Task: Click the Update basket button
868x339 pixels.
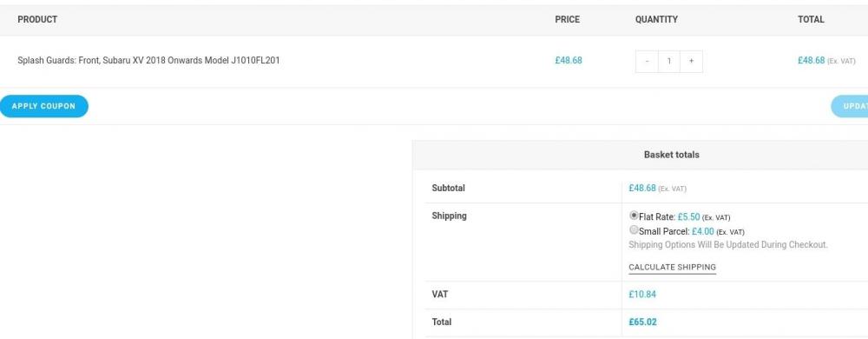Action: click(x=851, y=106)
